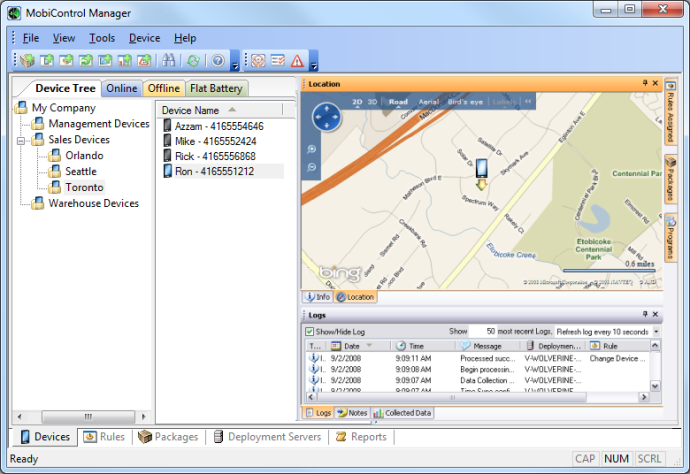The height and width of the screenshot is (474, 690).
Task: Click the map pan compass control
Action: 326,117
